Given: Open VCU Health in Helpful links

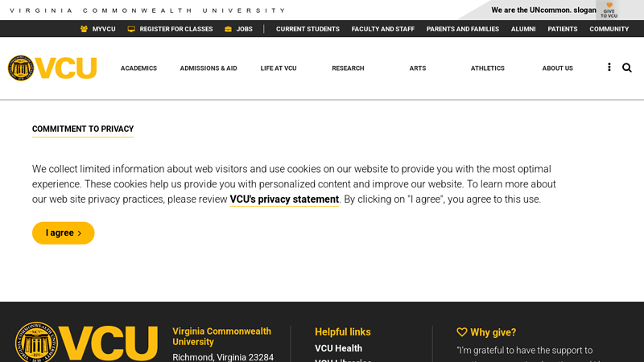Looking at the screenshot, I should 338,348.
